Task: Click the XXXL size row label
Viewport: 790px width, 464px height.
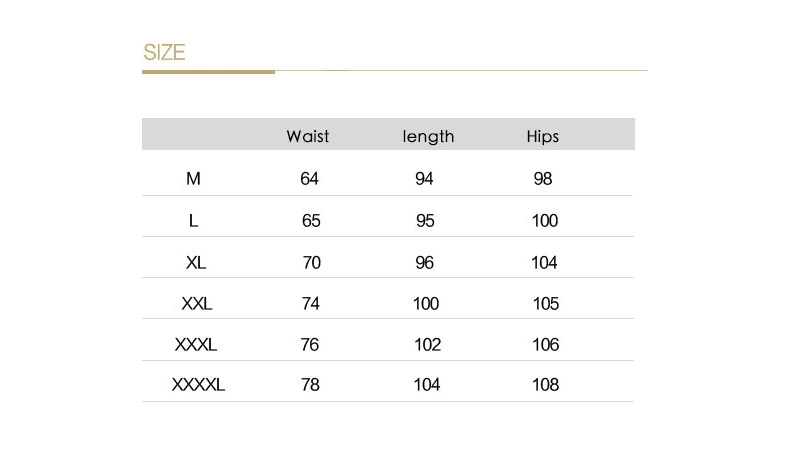Action: (196, 345)
